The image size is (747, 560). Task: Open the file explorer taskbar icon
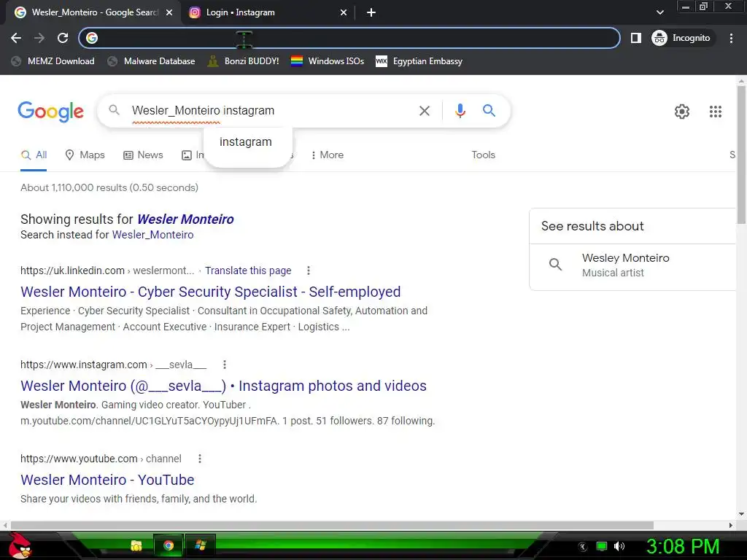click(136, 545)
